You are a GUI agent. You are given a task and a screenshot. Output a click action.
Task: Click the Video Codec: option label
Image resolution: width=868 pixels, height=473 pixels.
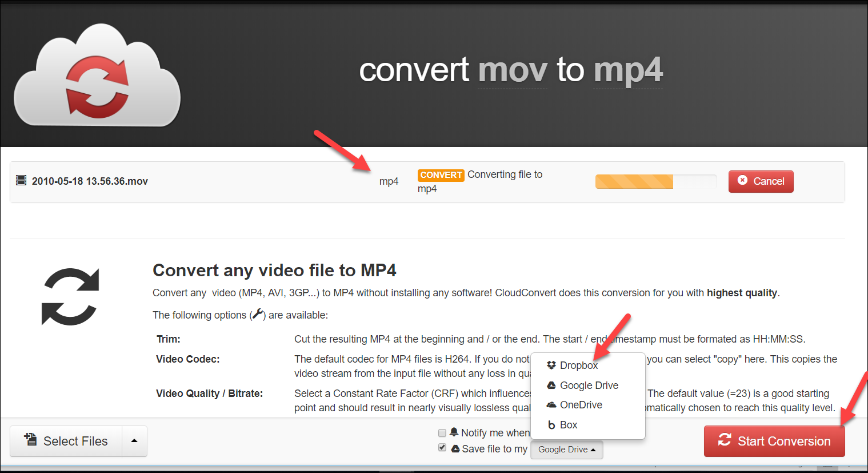click(188, 359)
